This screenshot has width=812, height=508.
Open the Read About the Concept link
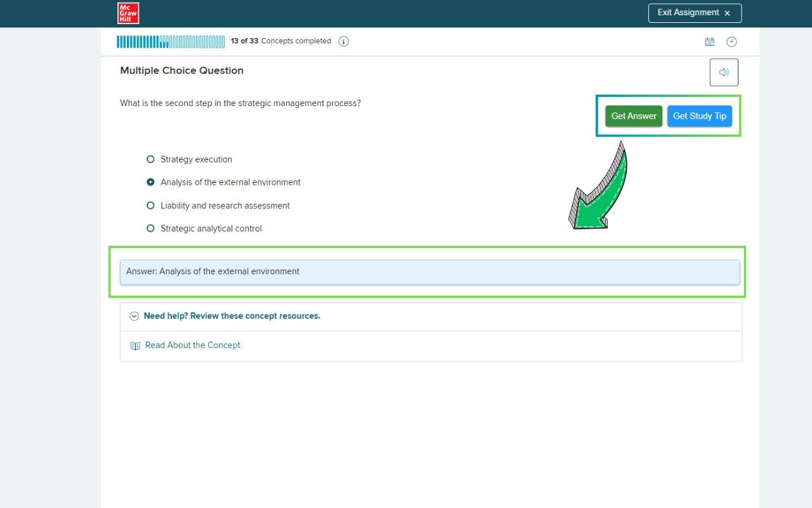point(193,345)
